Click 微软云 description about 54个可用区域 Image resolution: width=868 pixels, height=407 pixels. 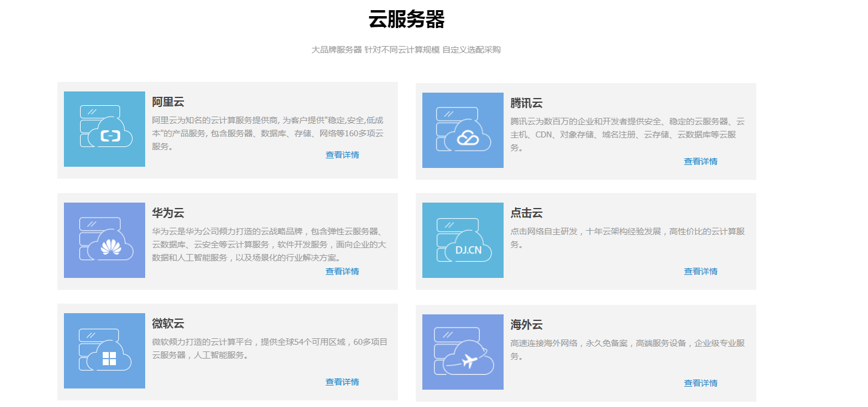269,348
